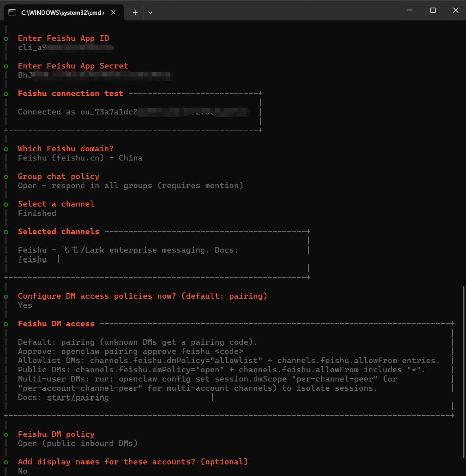Click the "Public DMs" line
Screen dimensions: 466x476
coord(222,370)
